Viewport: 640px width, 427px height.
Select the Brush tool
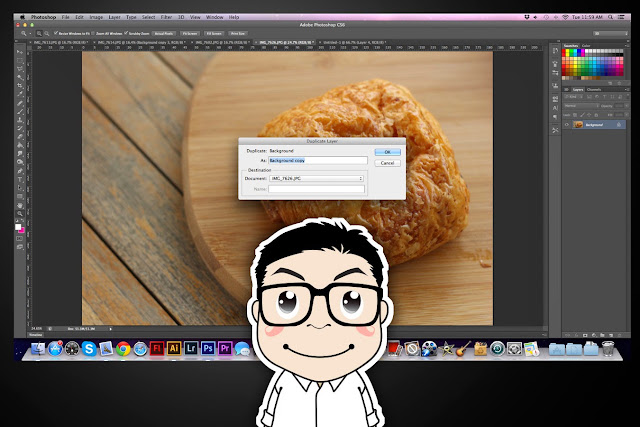click(x=20, y=112)
